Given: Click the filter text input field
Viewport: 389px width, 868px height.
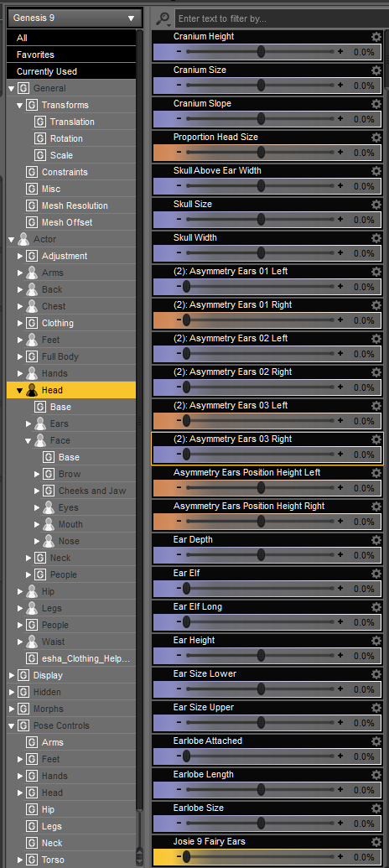Looking at the screenshot, I should pyautogui.click(x=281, y=18).
